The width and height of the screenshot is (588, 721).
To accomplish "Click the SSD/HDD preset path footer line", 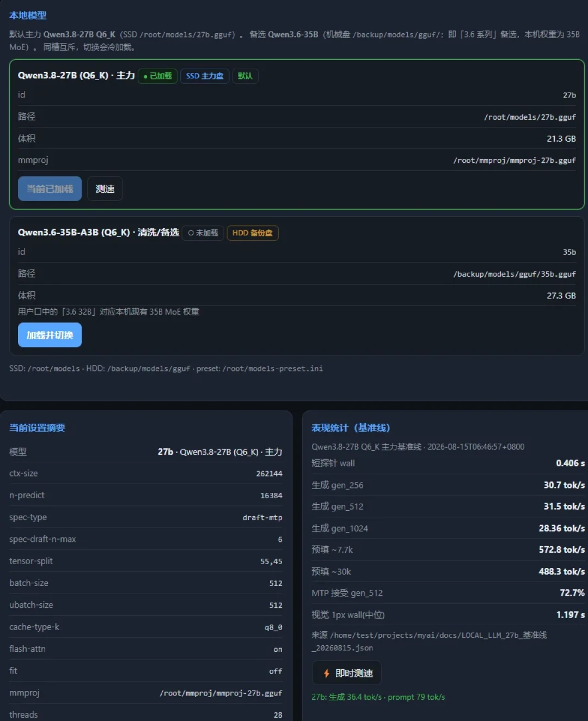I will [166, 369].
